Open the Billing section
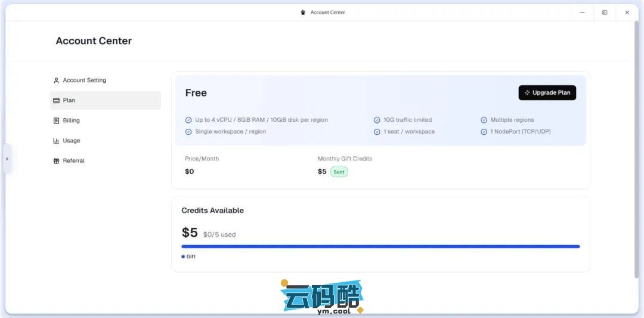Screen dimensions: 644x318 (x=71, y=121)
